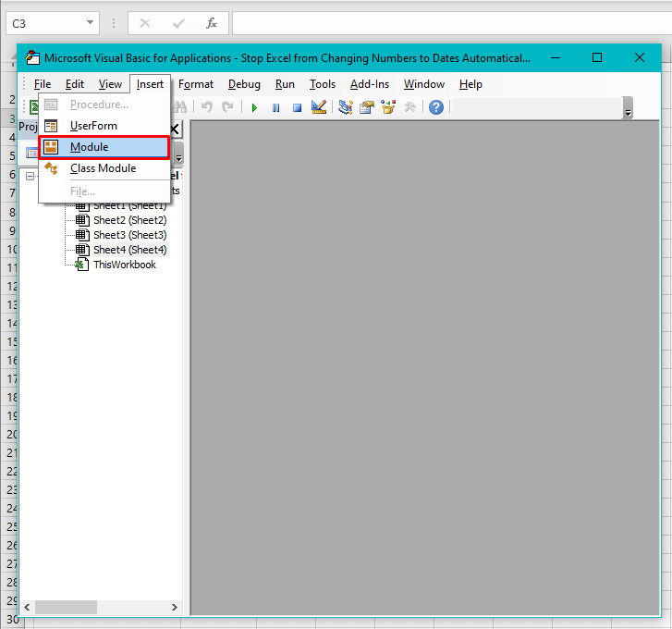The height and width of the screenshot is (629, 672).
Task: Click the Redo toolbar arrow
Action: (227, 106)
